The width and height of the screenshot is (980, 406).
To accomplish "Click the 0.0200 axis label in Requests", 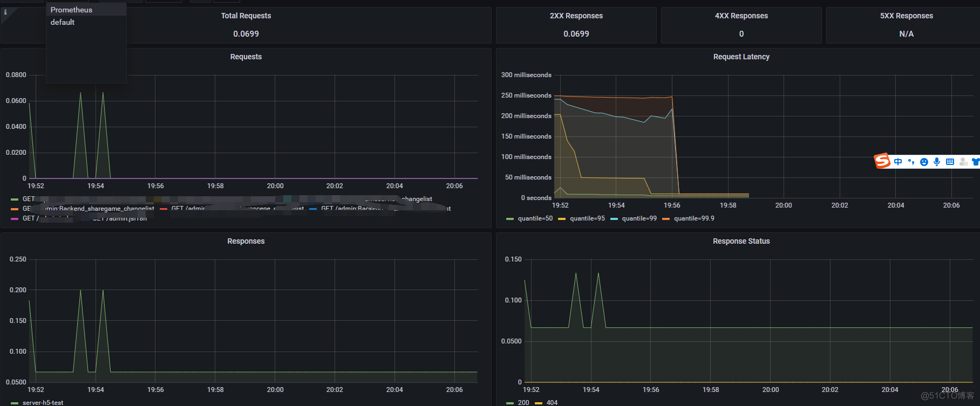I will tap(16, 153).
